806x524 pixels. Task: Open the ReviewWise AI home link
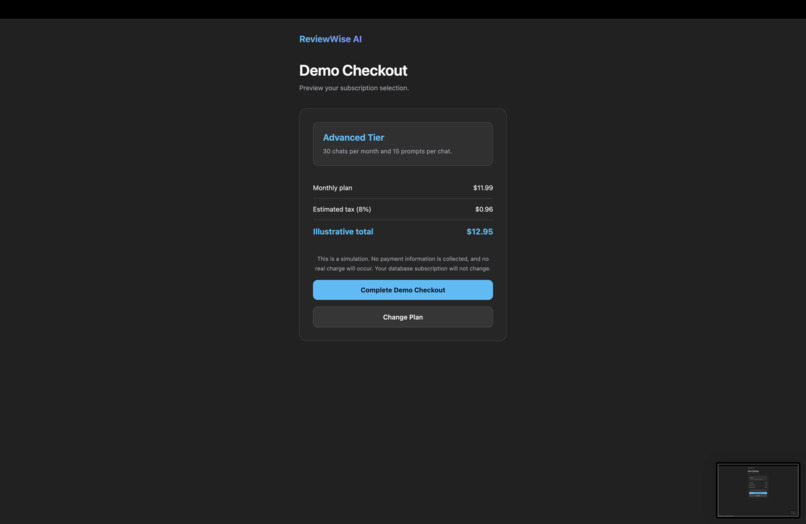click(330, 39)
